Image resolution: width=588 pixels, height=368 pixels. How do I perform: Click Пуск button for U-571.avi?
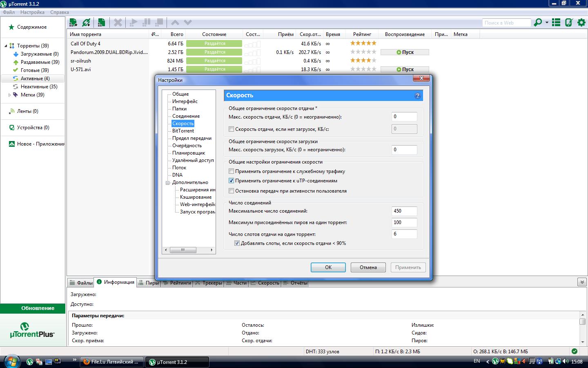405,70
